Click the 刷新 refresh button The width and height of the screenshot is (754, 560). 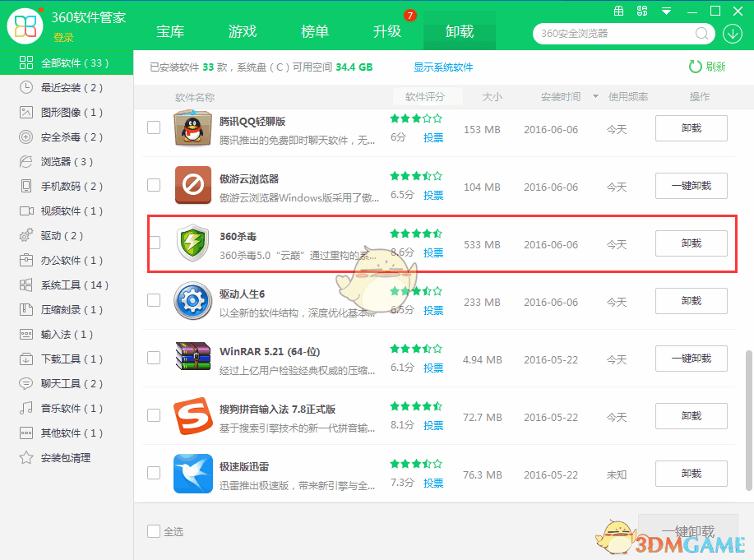pos(707,67)
